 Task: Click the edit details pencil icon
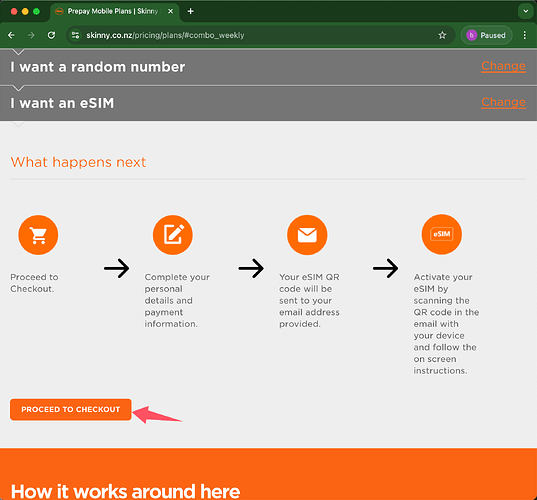[173, 235]
